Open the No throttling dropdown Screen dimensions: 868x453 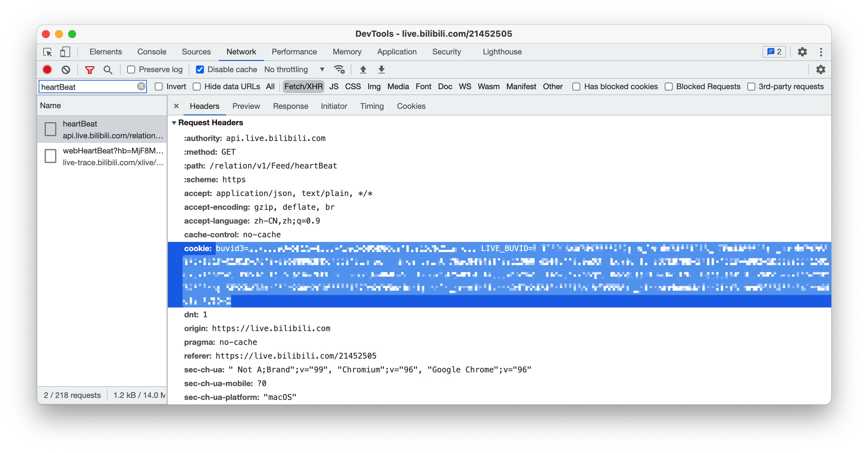point(294,69)
